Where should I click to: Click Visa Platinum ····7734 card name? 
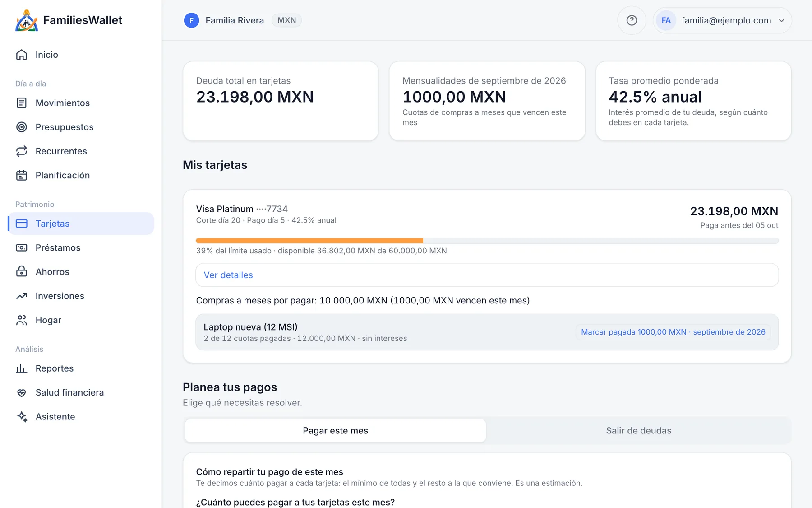tap(242, 209)
